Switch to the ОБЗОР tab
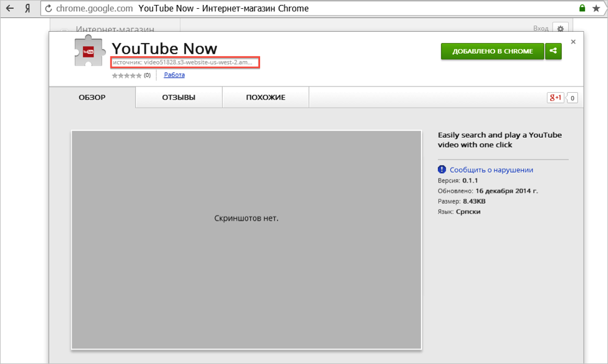 92,97
